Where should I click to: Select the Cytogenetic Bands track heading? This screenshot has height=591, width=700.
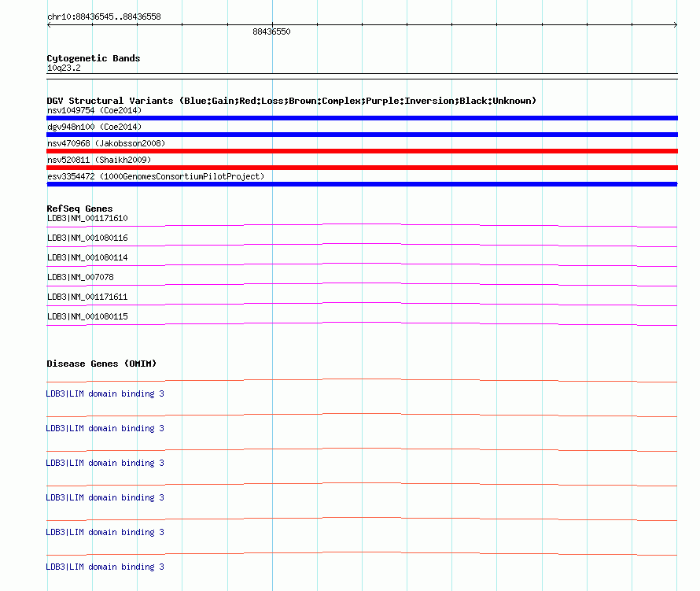click(94, 58)
